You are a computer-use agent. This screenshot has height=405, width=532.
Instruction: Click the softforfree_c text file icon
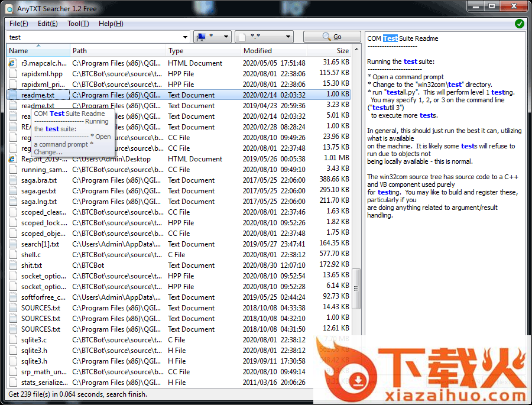pyautogui.click(x=13, y=297)
